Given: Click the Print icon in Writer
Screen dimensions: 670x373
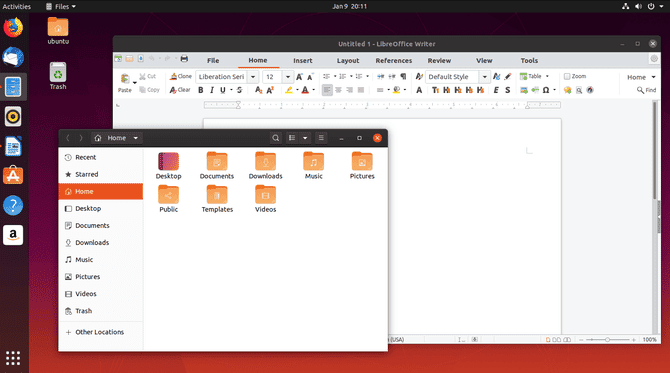Looking at the screenshot, I should point(184,59).
